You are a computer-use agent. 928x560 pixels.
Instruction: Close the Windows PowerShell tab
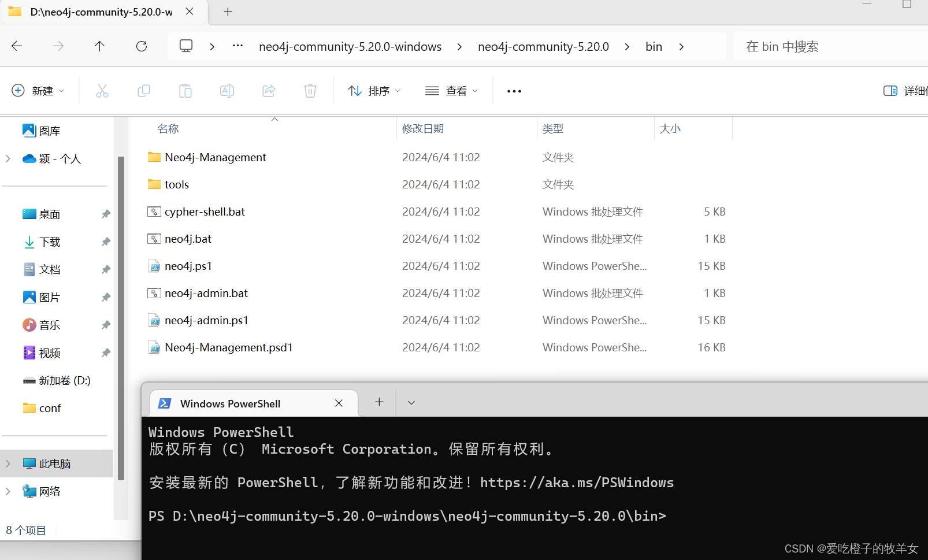pyautogui.click(x=339, y=403)
